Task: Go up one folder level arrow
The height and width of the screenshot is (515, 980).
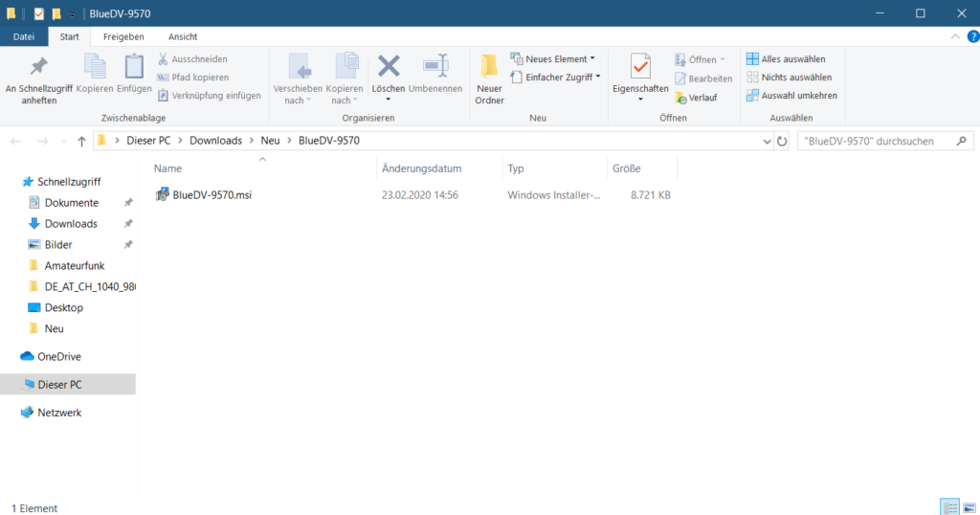Action: click(81, 142)
